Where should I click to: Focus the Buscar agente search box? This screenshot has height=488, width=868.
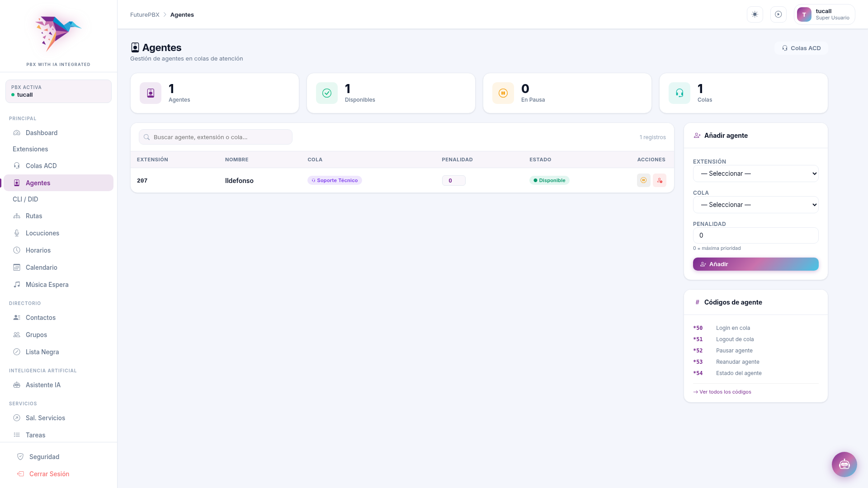click(x=216, y=137)
